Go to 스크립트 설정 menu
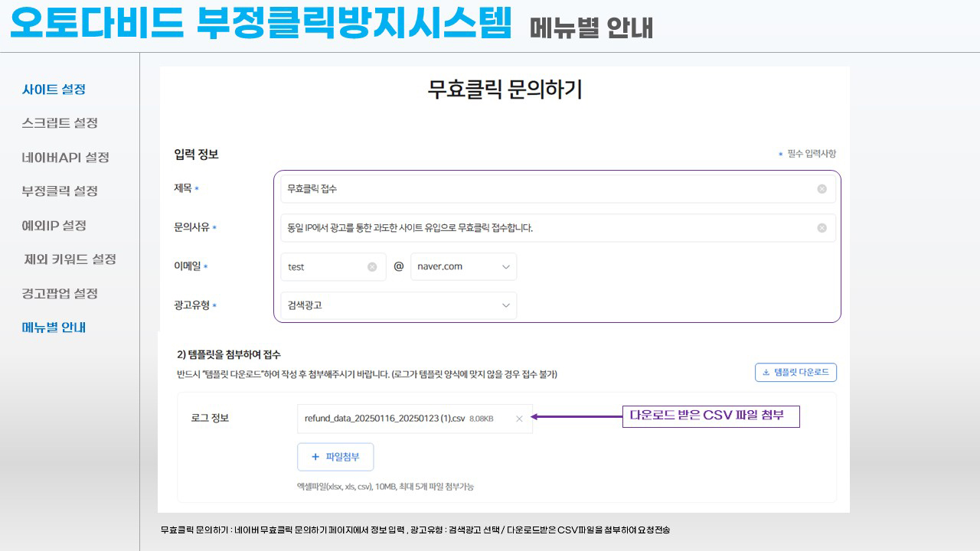 (60, 123)
